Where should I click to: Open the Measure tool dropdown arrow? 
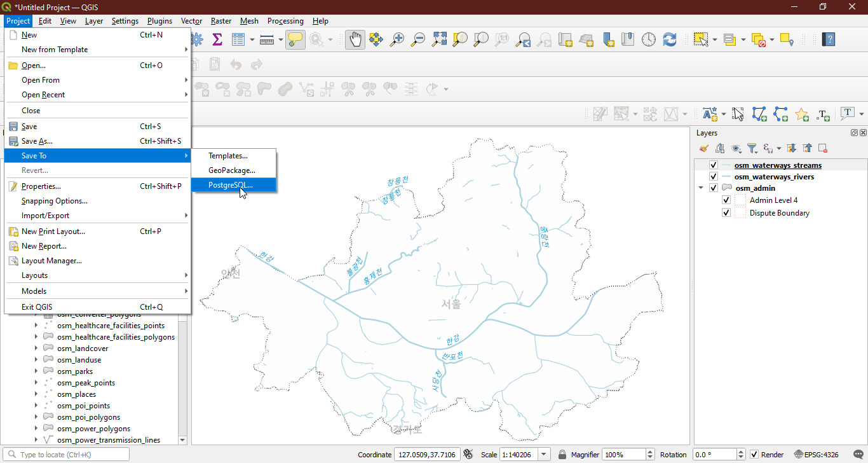(x=280, y=39)
